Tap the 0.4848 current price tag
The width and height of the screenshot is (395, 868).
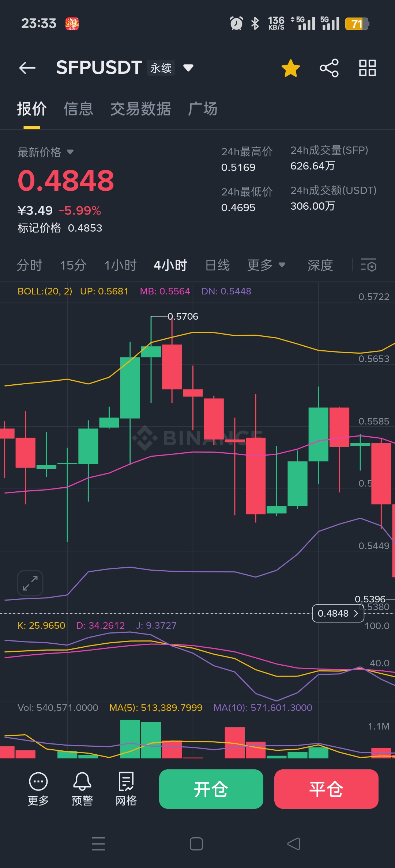pos(338,613)
